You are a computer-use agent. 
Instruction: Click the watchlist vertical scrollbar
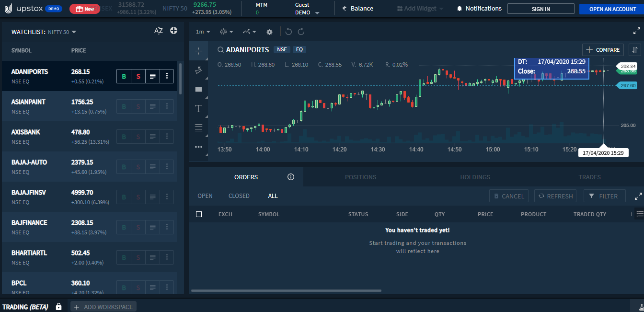[x=180, y=78]
